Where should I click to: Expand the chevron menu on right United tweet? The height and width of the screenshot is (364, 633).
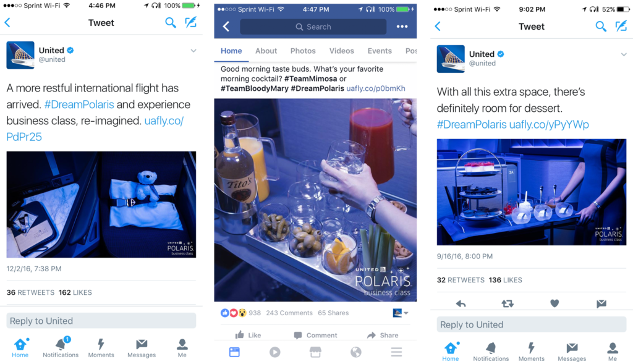click(624, 54)
